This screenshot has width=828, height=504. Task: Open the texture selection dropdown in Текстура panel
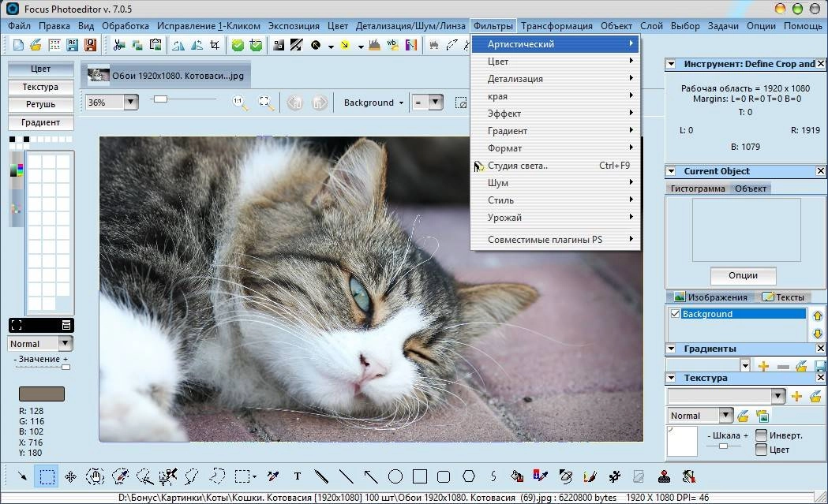pyautogui.click(x=777, y=397)
